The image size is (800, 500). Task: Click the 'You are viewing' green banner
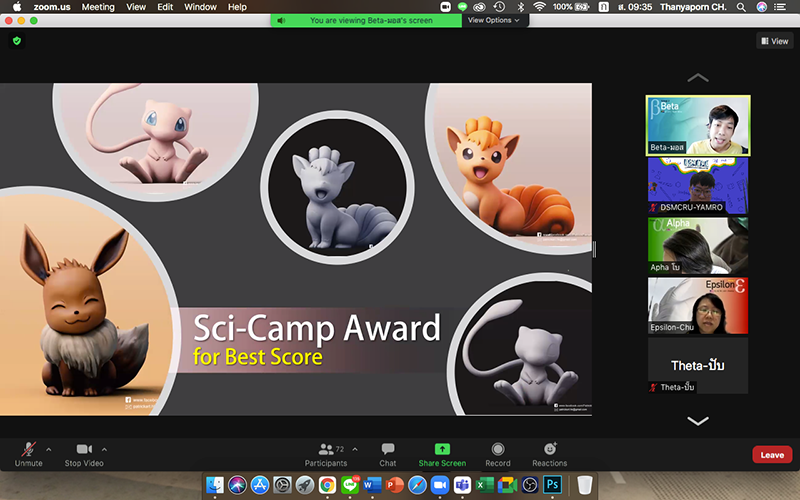point(366,20)
